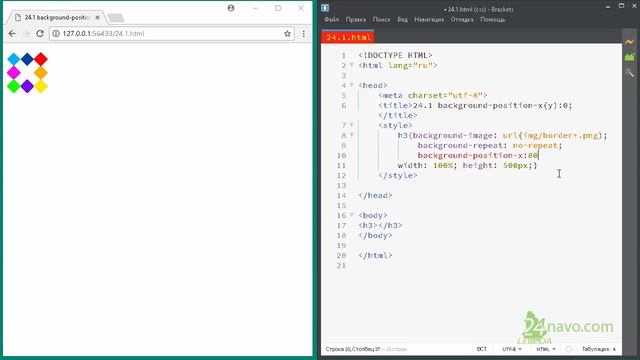This screenshot has width=640, height=360.
Task: Select the 24.1.html file tab
Action: (x=348, y=37)
